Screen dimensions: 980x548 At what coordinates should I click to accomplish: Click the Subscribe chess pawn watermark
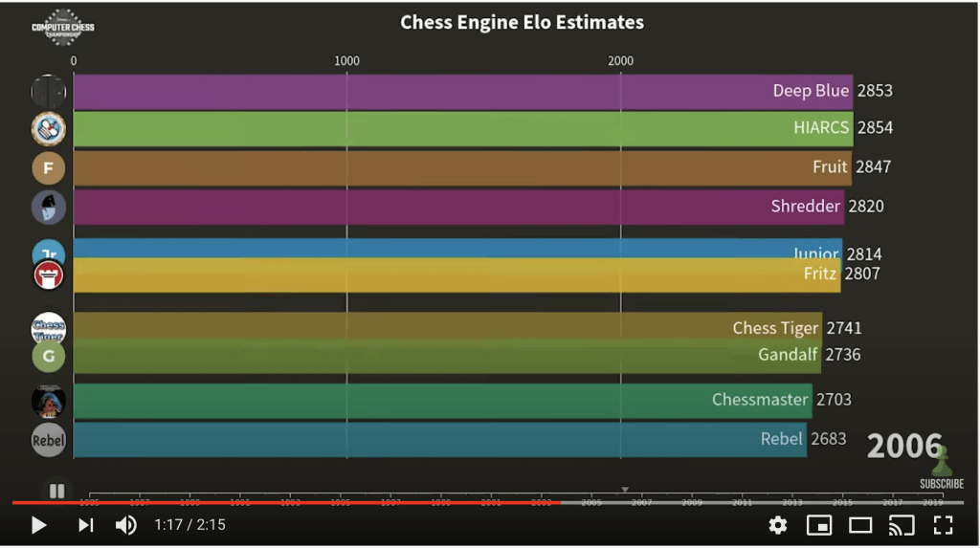click(x=941, y=471)
